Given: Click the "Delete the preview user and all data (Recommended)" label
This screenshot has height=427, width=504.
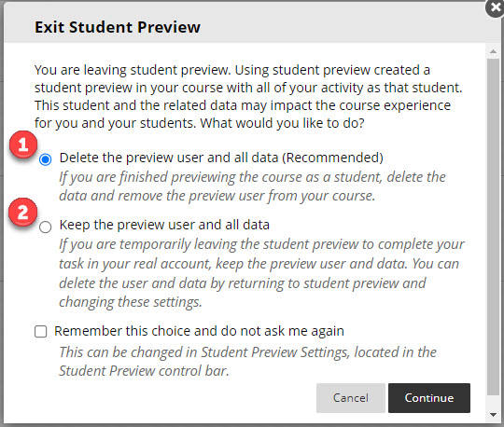Looking at the screenshot, I should [x=221, y=158].
